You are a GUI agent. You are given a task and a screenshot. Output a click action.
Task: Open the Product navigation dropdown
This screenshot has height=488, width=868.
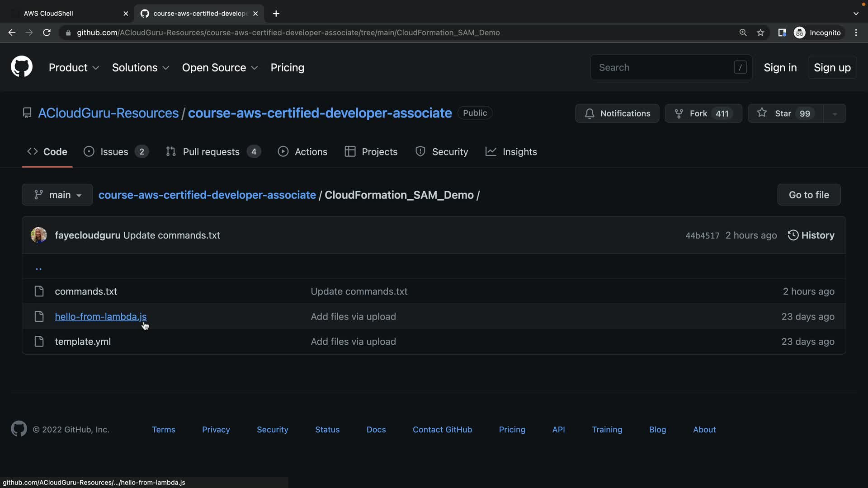[74, 67]
